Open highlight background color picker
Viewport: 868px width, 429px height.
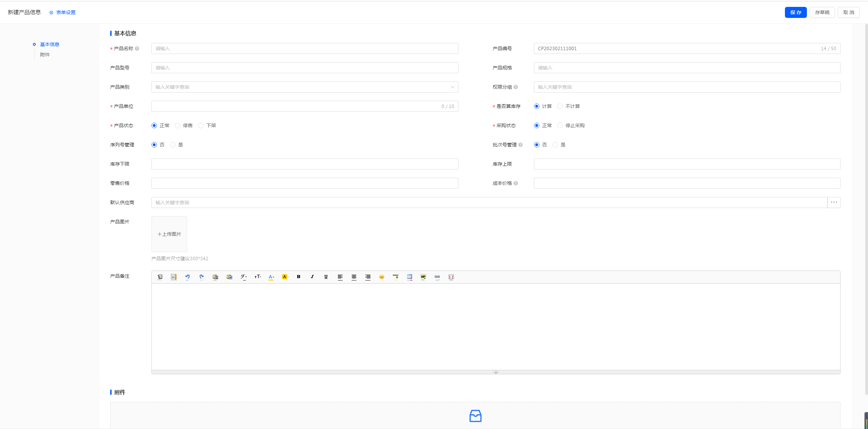click(285, 277)
